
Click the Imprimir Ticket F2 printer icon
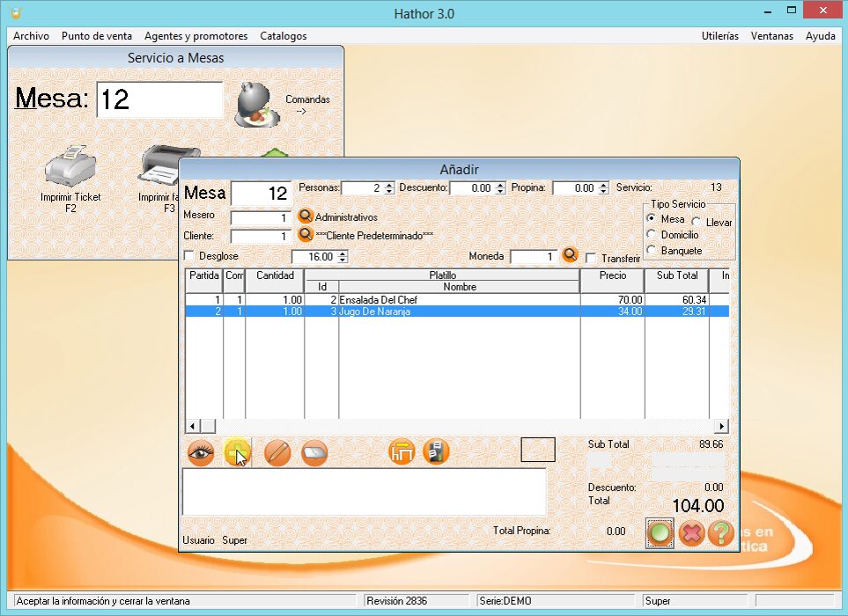70,166
